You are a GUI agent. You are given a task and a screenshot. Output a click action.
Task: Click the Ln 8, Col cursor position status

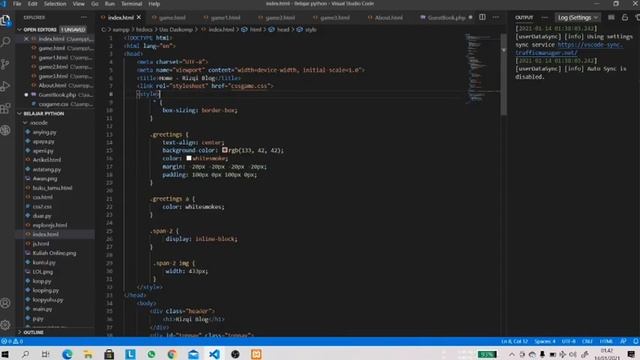pyautogui.click(x=514, y=341)
